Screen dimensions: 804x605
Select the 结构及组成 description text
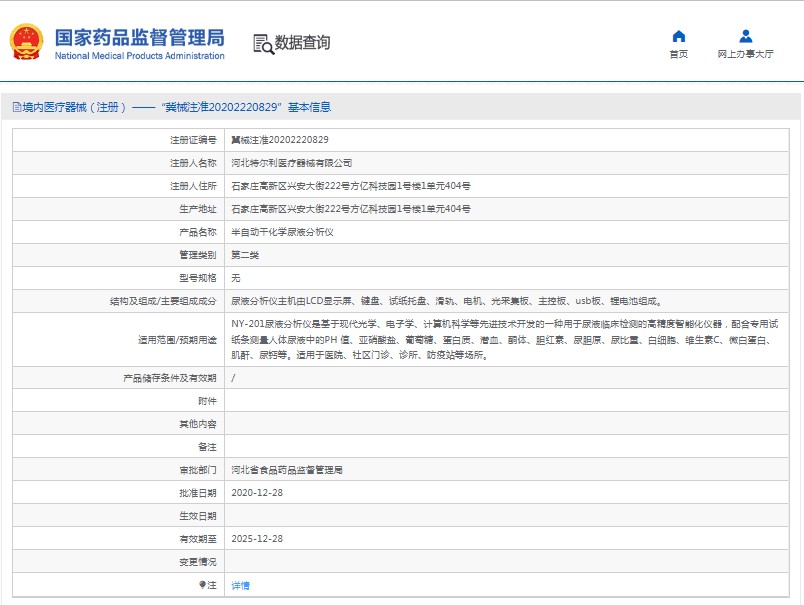pyautogui.click(x=447, y=301)
